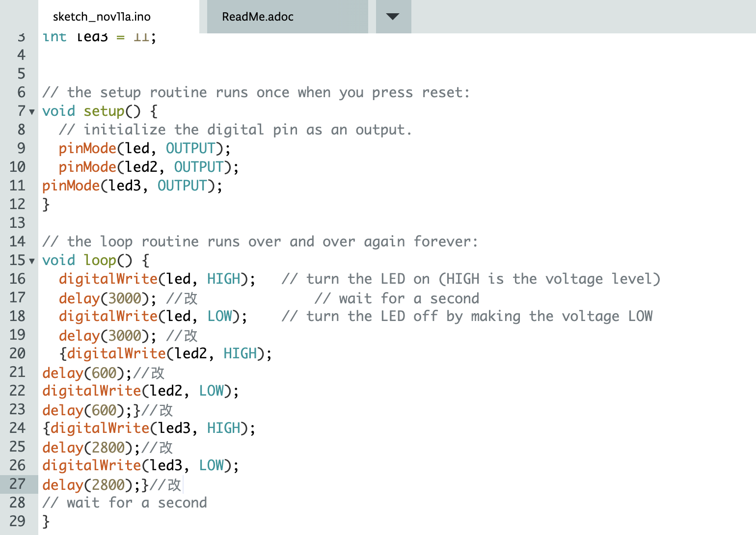This screenshot has width=756, height=535.
Task: Click the word loop in the function declaration
Action: [100, 260]
